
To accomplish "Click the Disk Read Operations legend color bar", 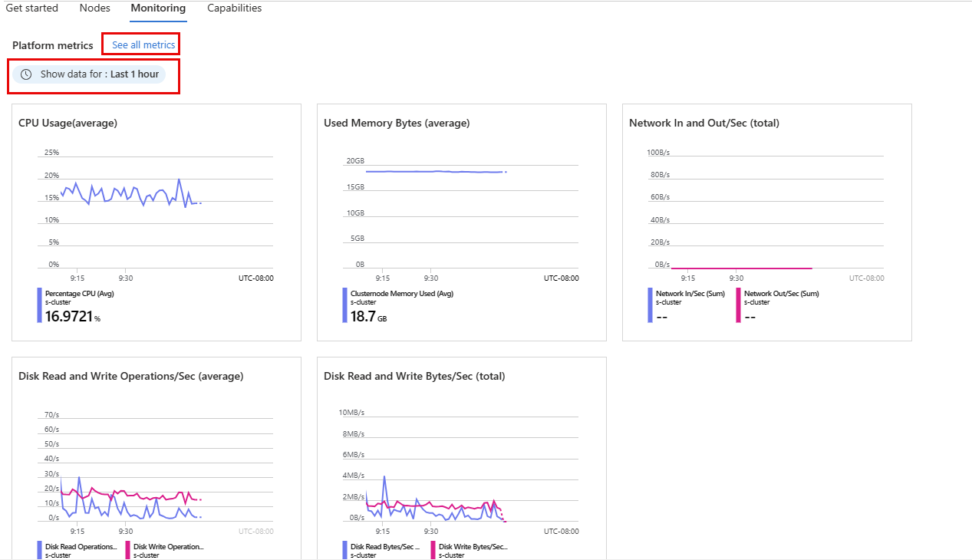I will pyautogui.click(x=39, y=550).
